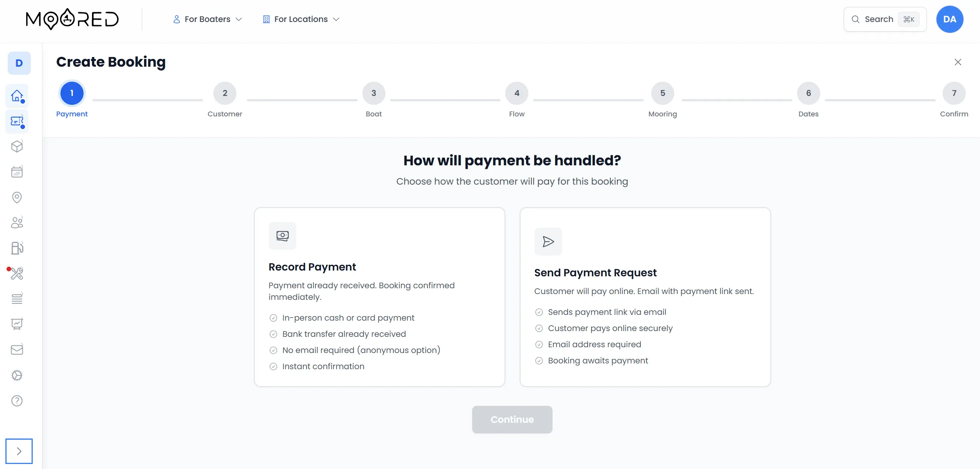Screen dimensions: 980x469
Task: Open the help question mark icon
Action: [17, 401]
